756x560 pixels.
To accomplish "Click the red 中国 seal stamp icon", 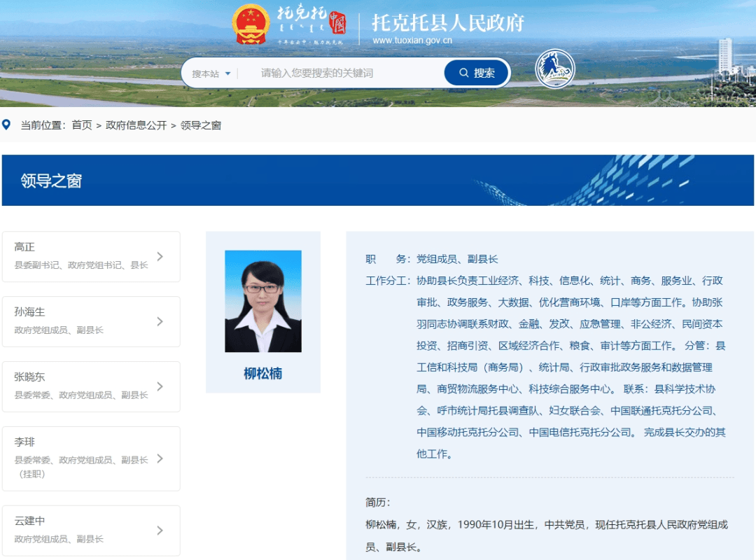I will (337, 22).
